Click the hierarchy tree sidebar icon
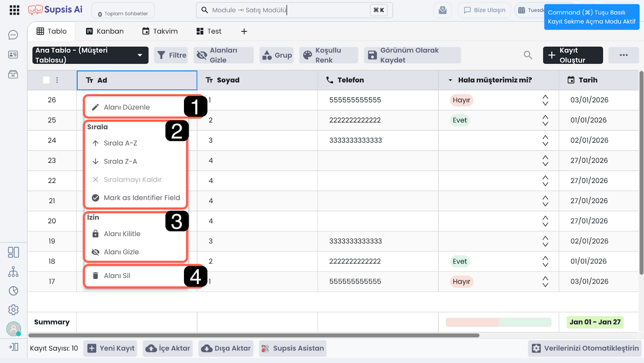This screenshot has width=644, height=363. pyautogui.click(x=13, y=272)
